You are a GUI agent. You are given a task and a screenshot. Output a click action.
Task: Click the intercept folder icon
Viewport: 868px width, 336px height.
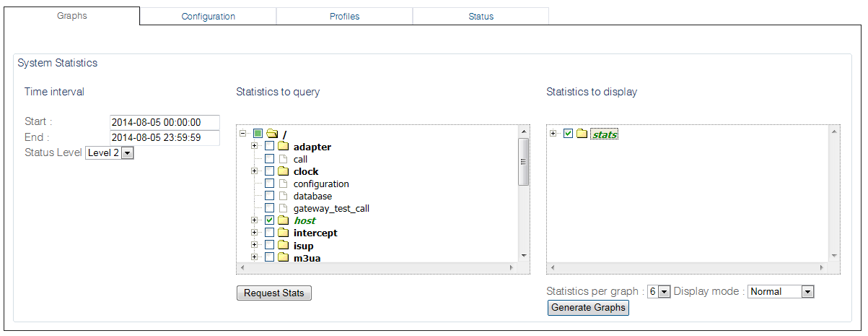284,233
